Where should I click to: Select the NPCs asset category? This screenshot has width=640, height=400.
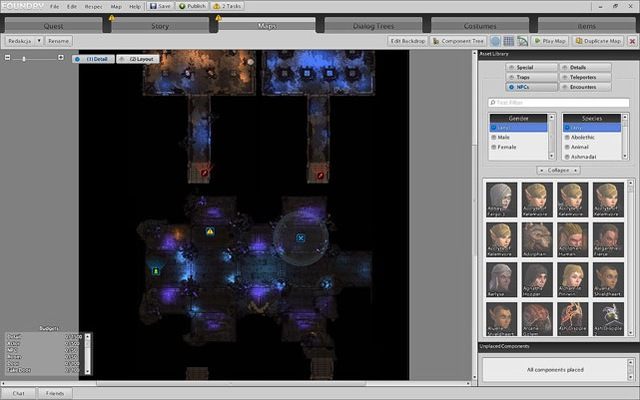coord(531,87)
